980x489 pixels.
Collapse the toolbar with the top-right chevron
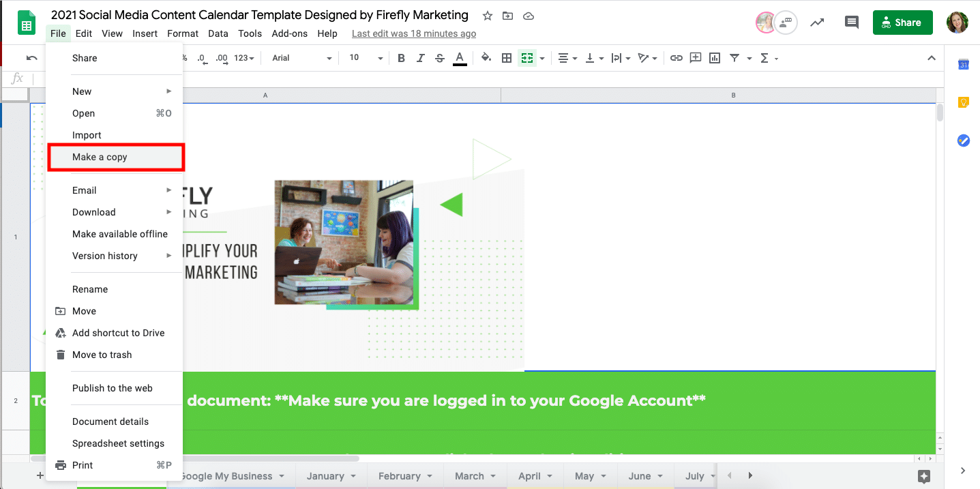tap(932, 58)
